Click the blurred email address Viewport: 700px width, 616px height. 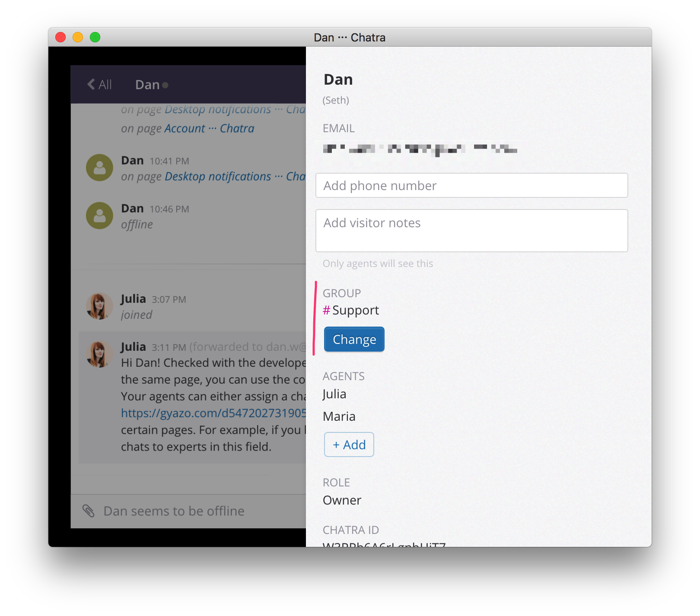420,149
